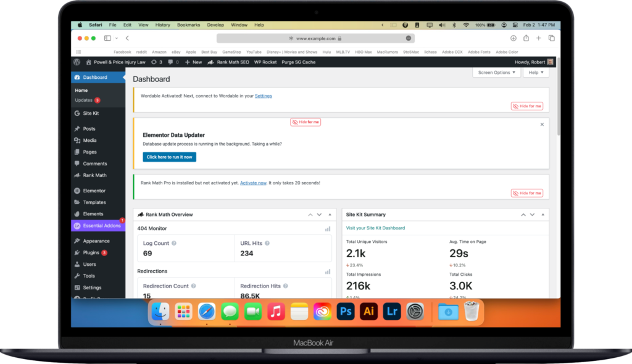The height and width of the screenshot is (364, 632).
Task: Launch Lightroom from the dock
Action: tap(392, 312)
